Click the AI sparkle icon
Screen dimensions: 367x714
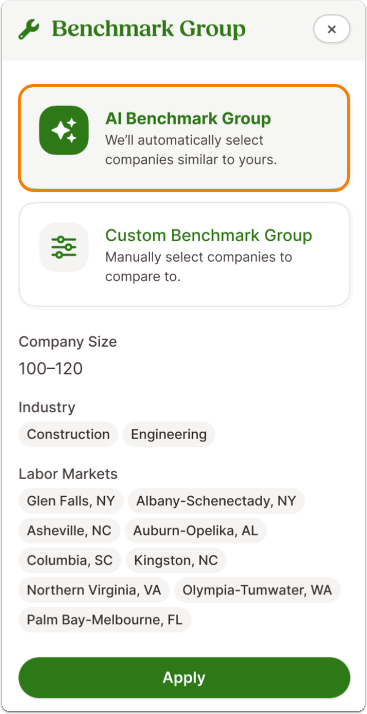pyautogui.click(x=64, y=131)
